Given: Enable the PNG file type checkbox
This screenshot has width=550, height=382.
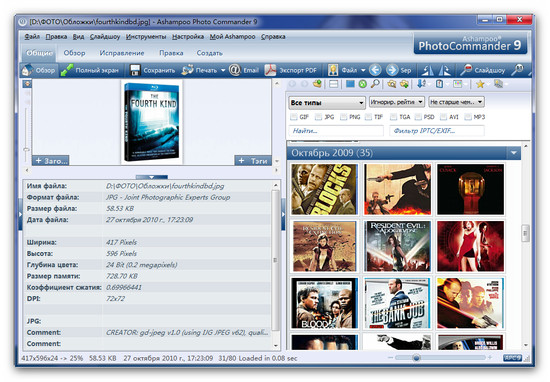Looking at the screenshot, I should 343,117.
